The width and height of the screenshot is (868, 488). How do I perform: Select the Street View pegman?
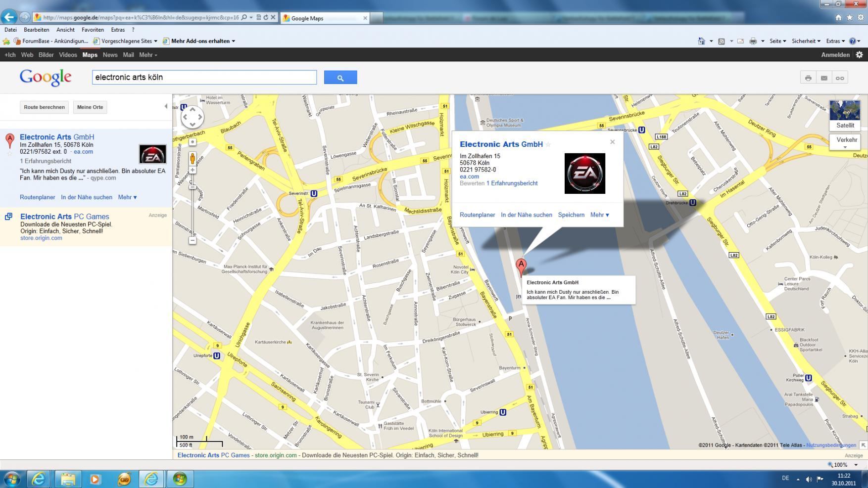pos(193,158)
